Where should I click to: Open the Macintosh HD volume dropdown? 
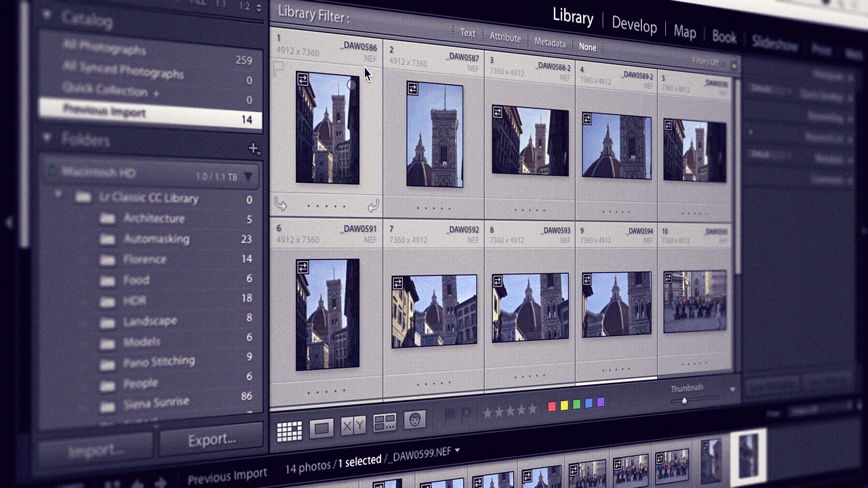pyautogui.click(x=248, y=177)
